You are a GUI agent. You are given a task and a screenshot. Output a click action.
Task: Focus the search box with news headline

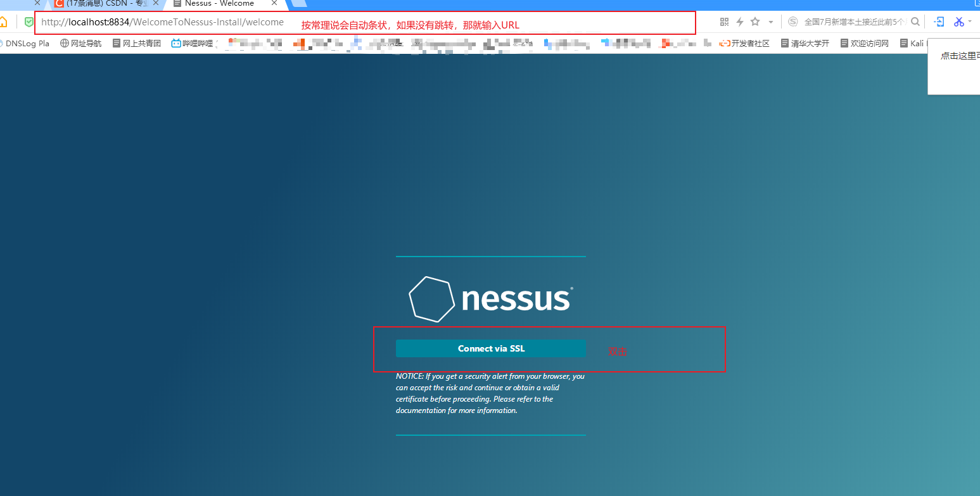[855, 22]
